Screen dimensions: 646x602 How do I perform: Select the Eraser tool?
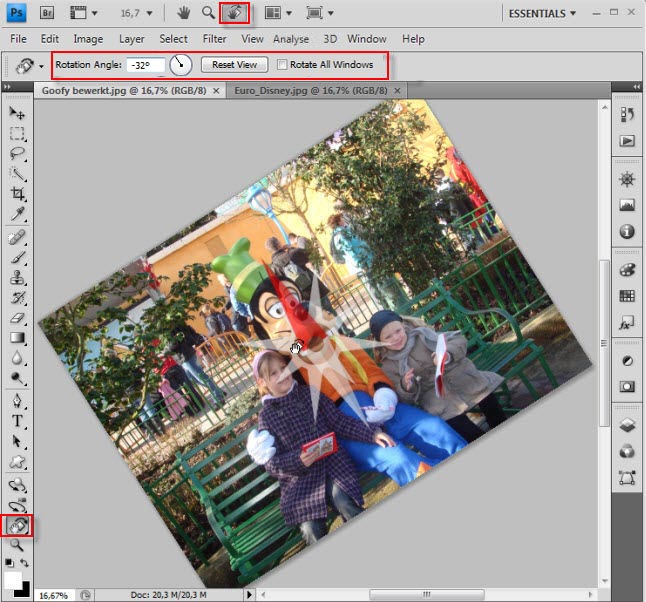[x=17, y=318]
